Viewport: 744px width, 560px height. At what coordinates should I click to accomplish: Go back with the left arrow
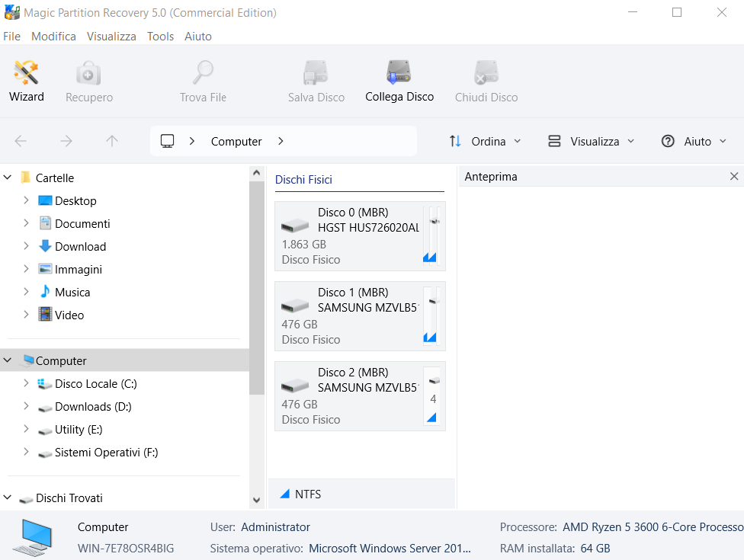(21, 141)
